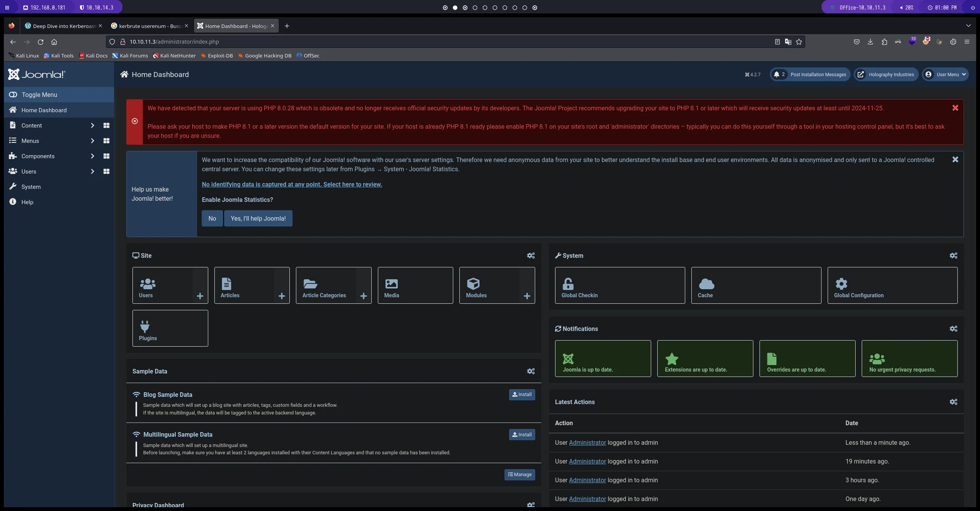Viewport: 980px width, 511px height.
Task: Click Yes, I'll help Joomla! button
Action: pyautogui.click(x=258, y=218)
